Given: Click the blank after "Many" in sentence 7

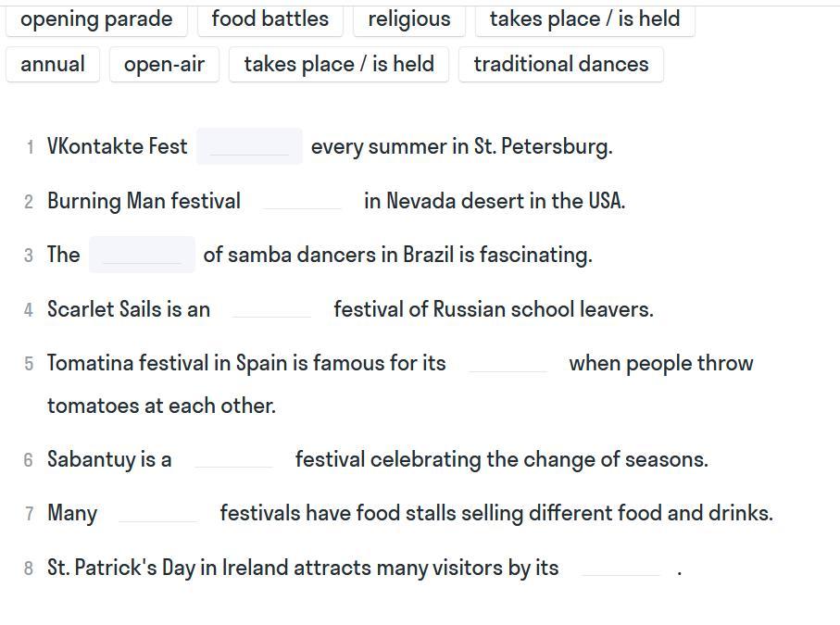Looking at the screenshot, I should coord(158,513).
